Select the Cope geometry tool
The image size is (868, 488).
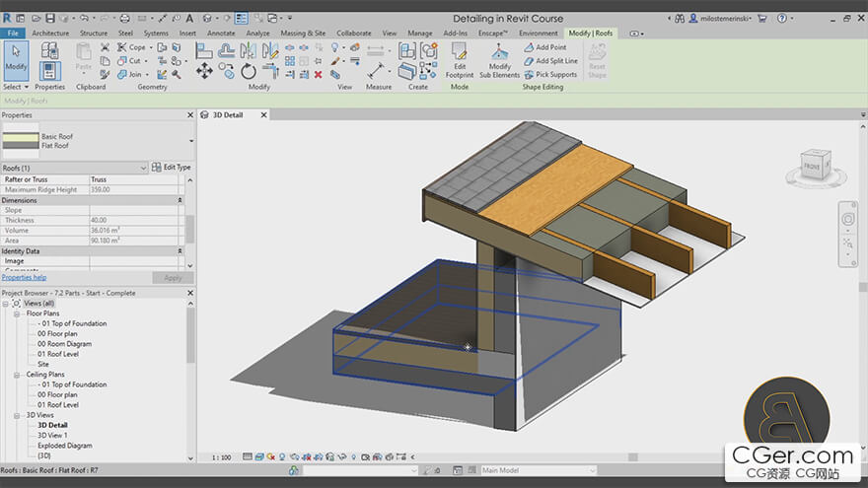[x=131, y=47]
